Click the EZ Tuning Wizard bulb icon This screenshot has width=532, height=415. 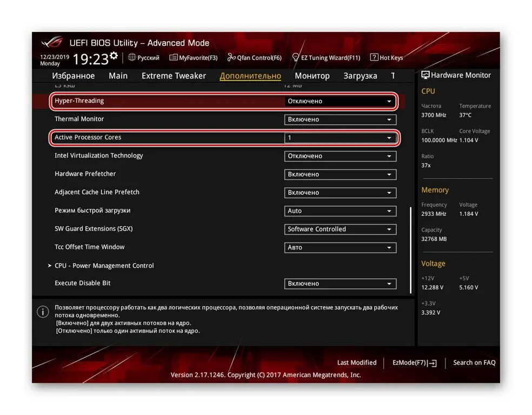296,57
